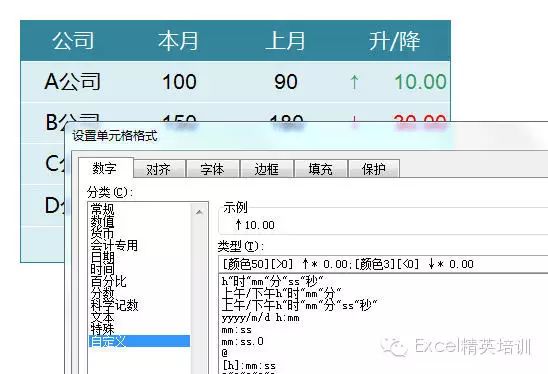Switch to the 字体 tab
Screen dimensions: 548x374
[213, 169]
